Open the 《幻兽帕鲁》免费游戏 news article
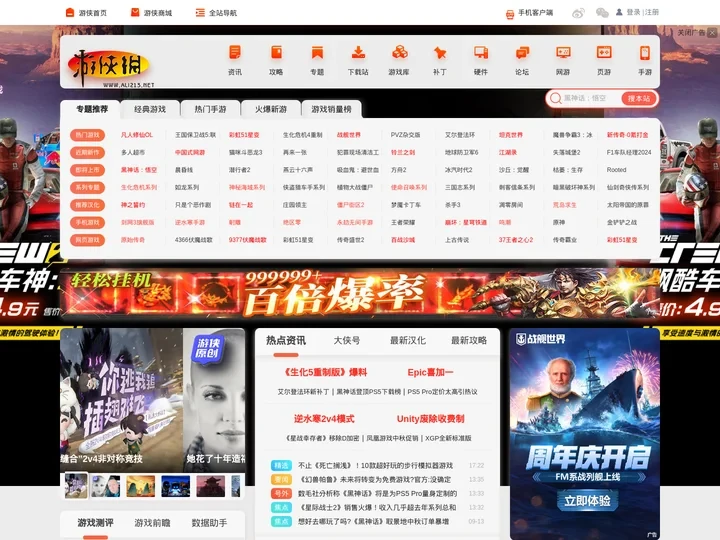 click(374, 479)
